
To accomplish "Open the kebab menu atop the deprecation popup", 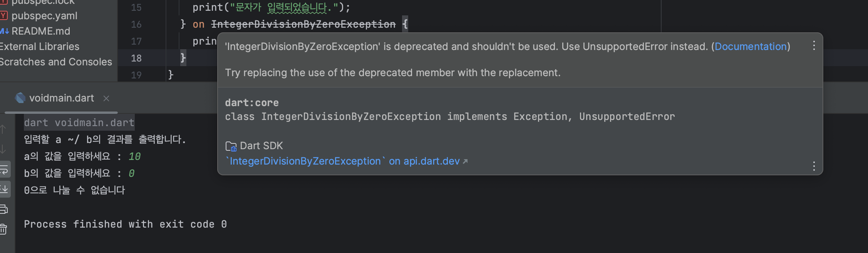I will click(x=814, y=46).
